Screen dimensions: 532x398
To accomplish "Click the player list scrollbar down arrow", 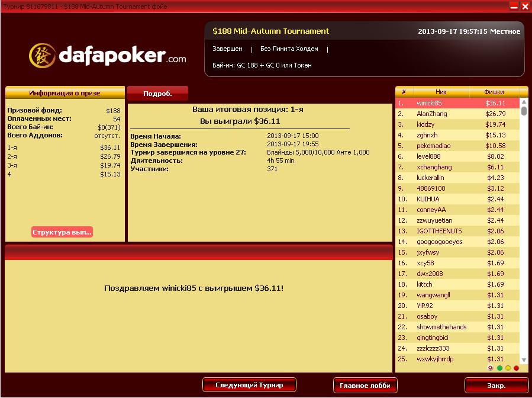I will click(x=524, y=360).
